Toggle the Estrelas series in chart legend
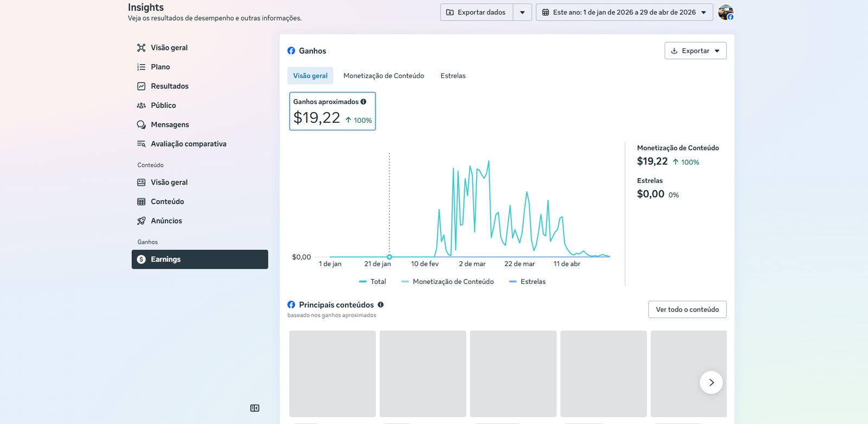The height and width of the screenshot is (424, 868). (527, 282)
